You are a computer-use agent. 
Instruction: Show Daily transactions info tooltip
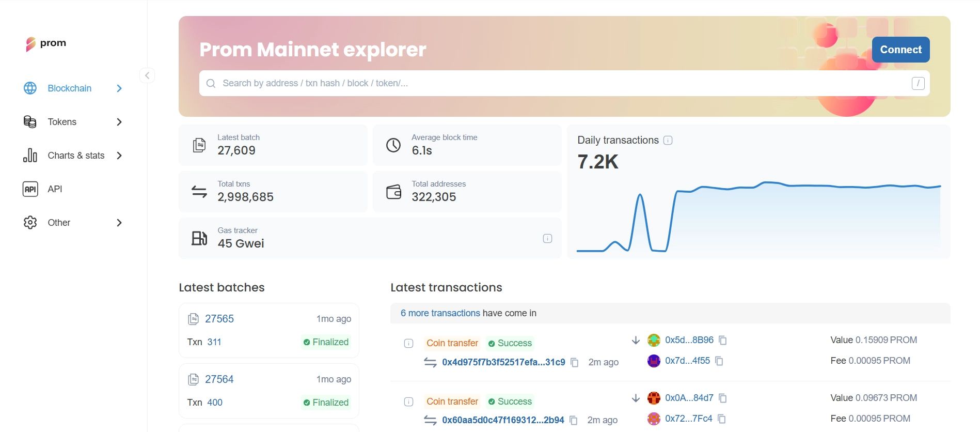pyautogui.click(x=668, y=140)
